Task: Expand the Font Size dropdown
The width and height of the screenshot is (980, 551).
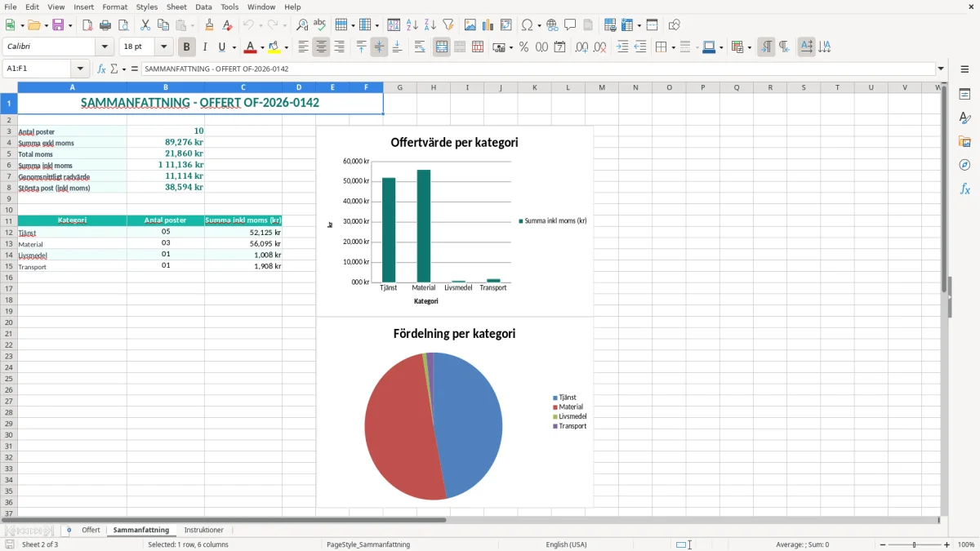Action: (164, 47)
